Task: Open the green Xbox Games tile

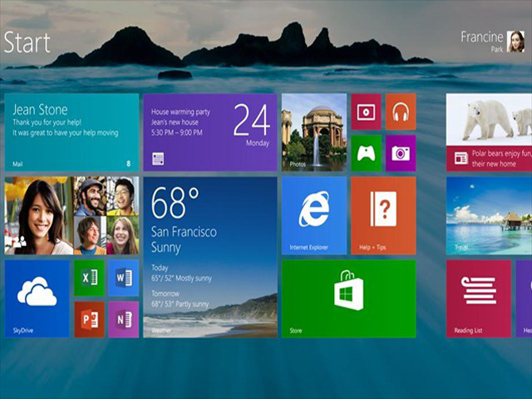Action: click(x=366, y=153)
